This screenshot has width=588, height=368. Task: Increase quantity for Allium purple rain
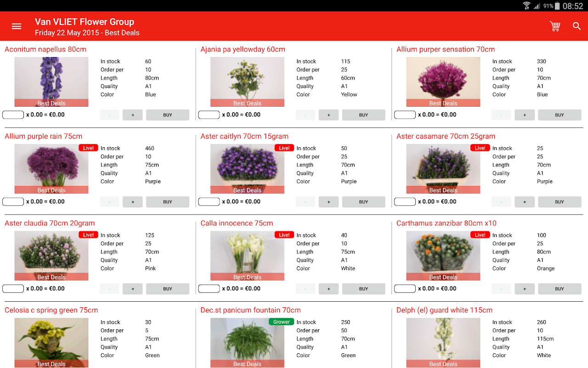[133, 202]
